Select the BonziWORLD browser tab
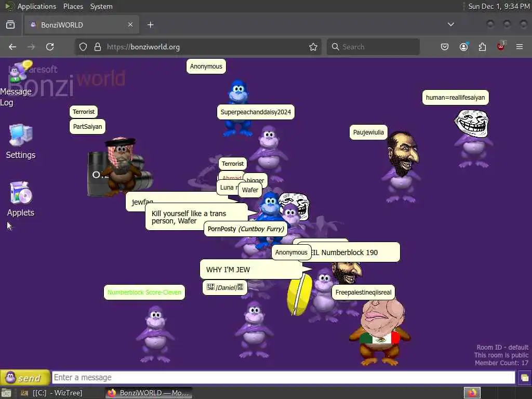 point(82,25)
